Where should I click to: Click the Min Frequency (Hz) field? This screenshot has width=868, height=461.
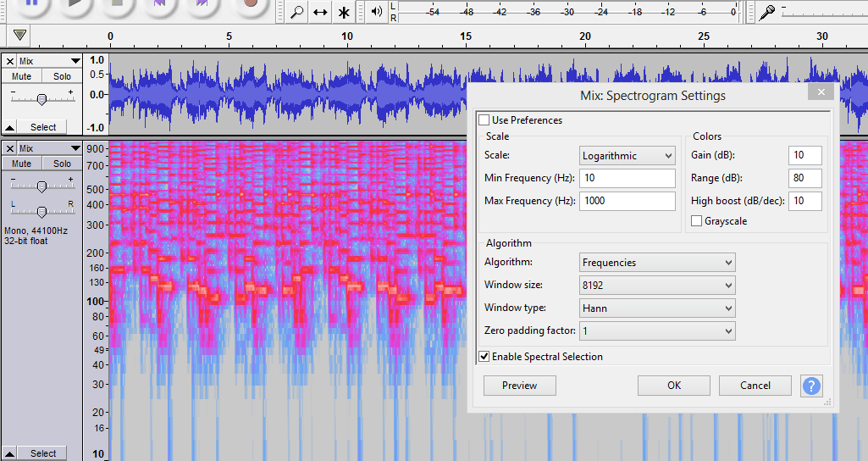[628, 178]
